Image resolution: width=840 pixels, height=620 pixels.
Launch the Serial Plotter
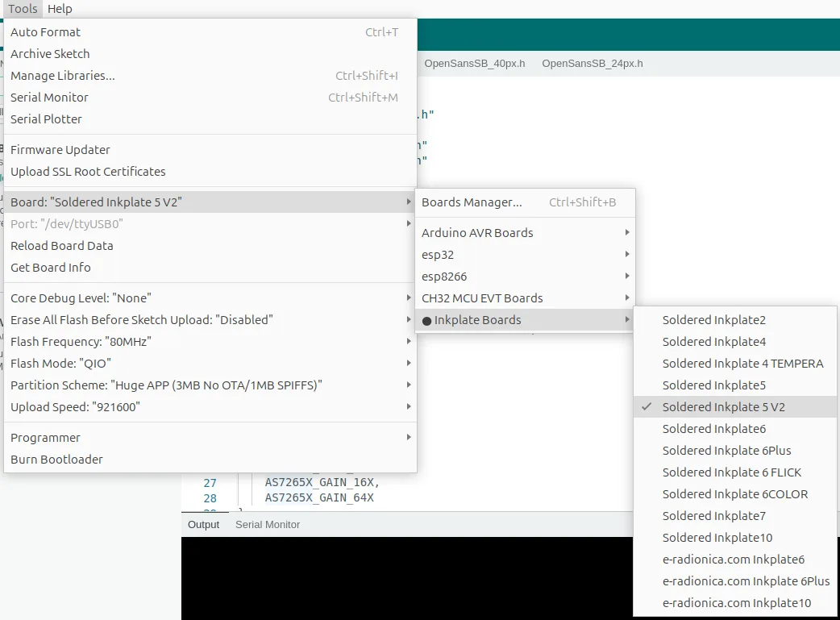47,119
